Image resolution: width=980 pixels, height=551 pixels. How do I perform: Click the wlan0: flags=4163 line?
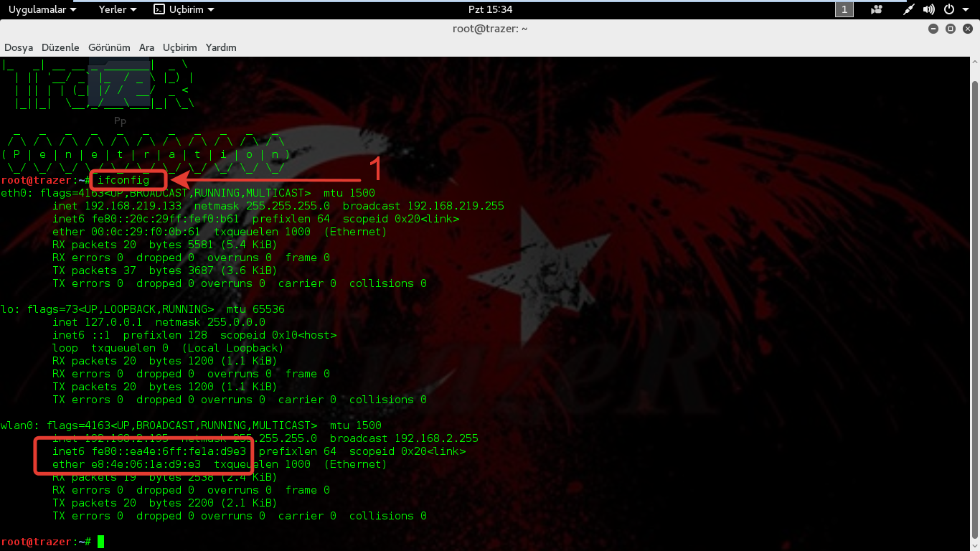tap(191, 425)
